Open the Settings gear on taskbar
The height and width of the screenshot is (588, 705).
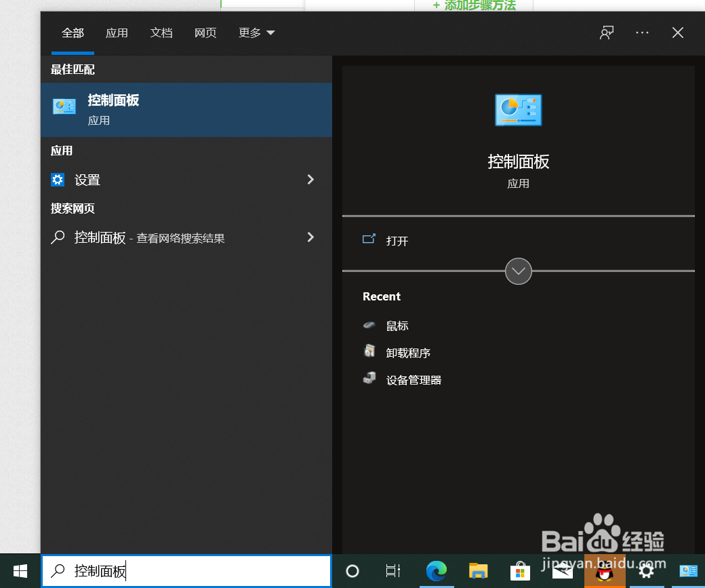point(647,571)
